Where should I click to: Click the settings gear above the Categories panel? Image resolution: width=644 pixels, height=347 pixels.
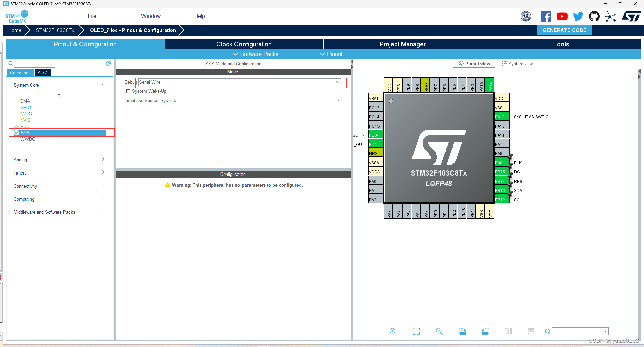[x=108, y=63]
